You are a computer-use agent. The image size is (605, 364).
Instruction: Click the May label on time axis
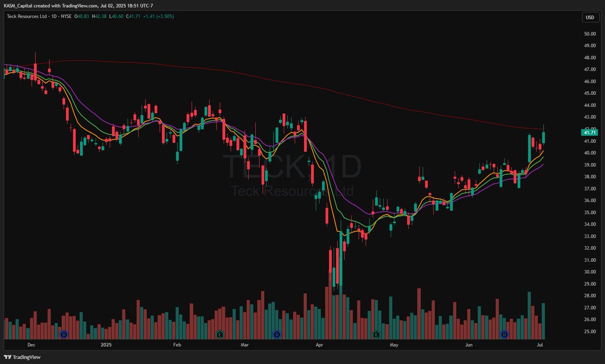pos(394,345)
